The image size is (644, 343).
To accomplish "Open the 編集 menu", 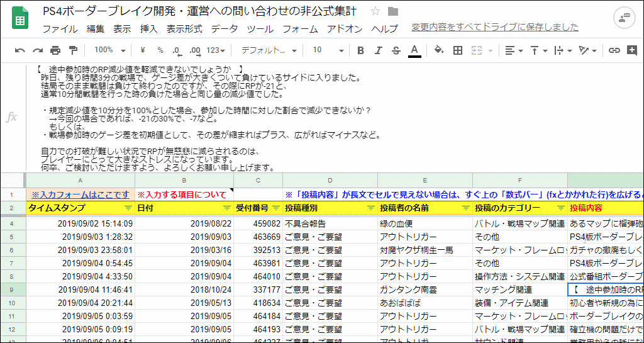I will click(x=96, y=29).
